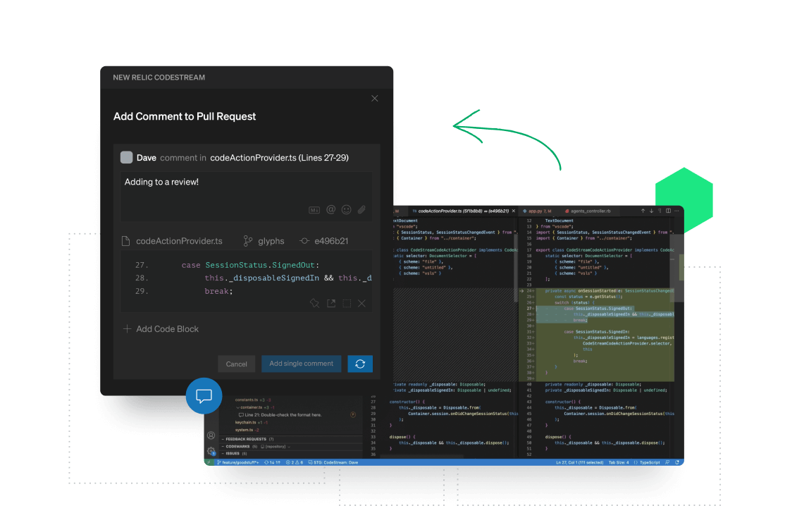Collapse the container.ts file changes

pyautogui.click(x=237, y=407)
